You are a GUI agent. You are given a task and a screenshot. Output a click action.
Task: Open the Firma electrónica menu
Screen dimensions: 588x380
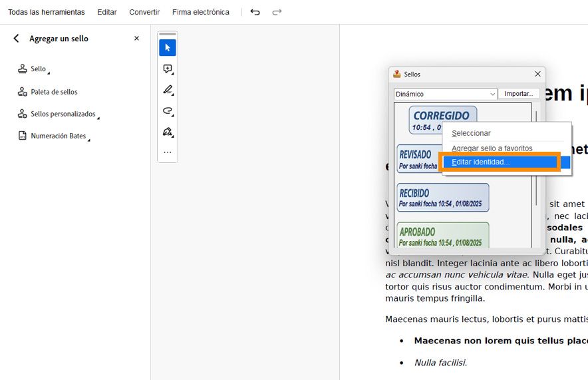pyautogui.click(x=201, y=12)
